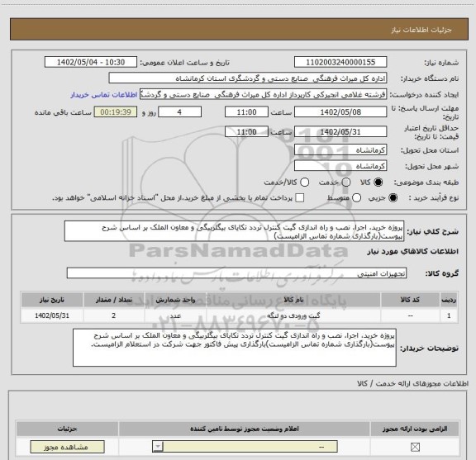Click the quantity cell showing 2
The height and width of the screenshot is (460, 476).
coord(114,315)
